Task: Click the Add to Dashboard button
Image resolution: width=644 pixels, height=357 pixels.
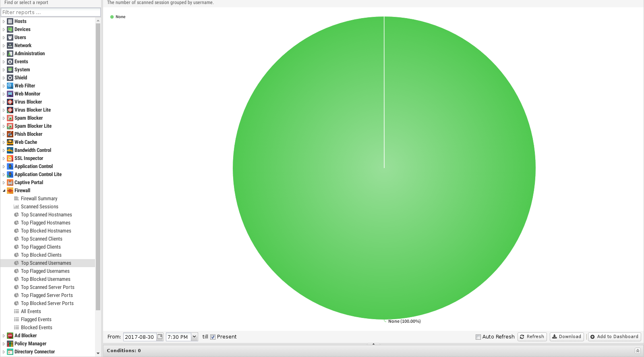Action: click(x=614, y=337)
